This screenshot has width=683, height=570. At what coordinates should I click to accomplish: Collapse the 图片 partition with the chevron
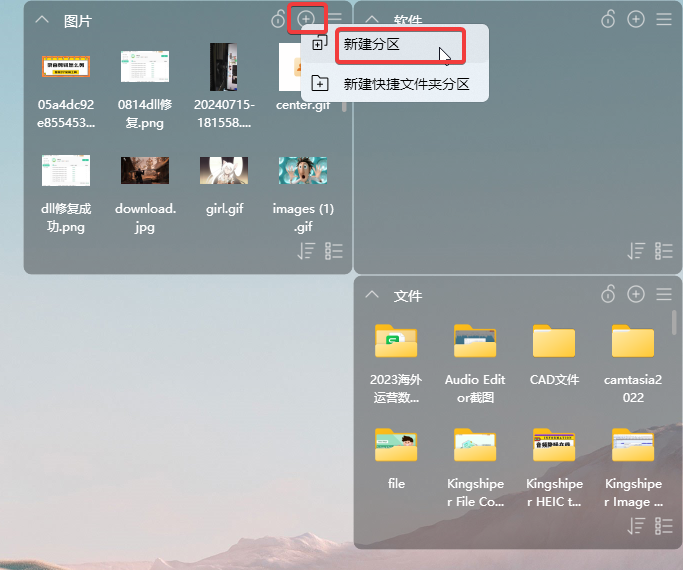[42, 20]
